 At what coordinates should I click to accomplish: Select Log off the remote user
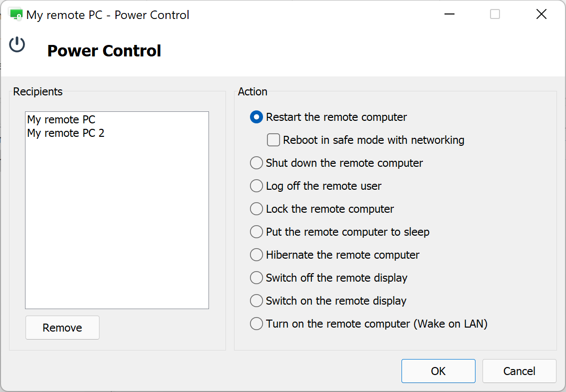pos(256,186)
